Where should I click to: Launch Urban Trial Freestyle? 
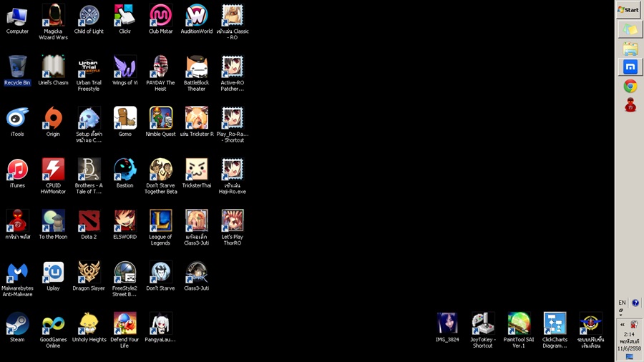[x=89, y=73]
